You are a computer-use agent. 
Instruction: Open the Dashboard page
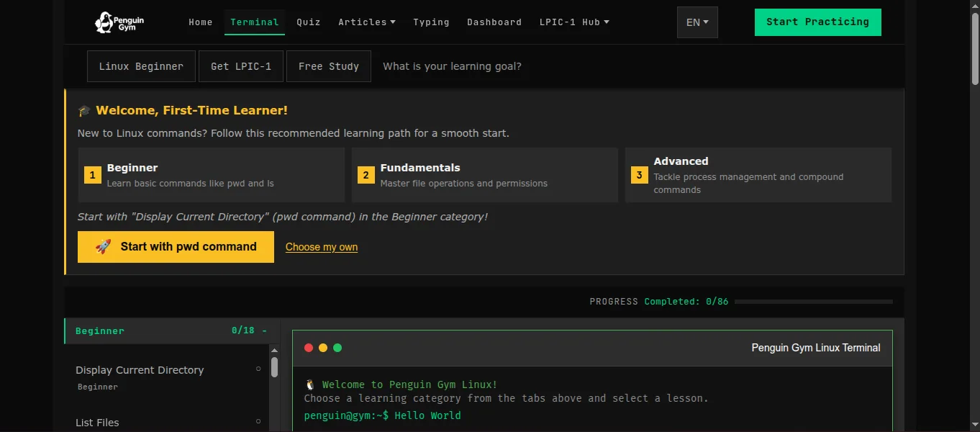click(x=494, y=22)
